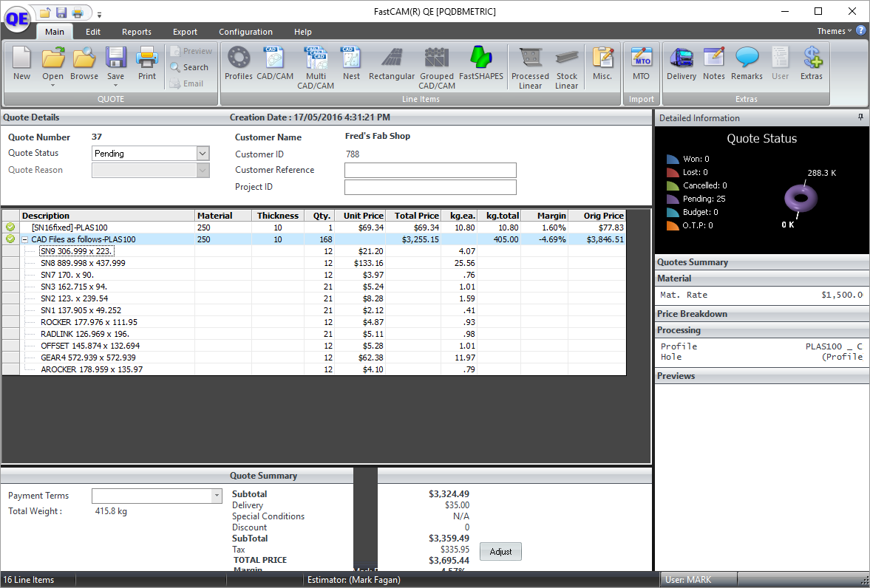The width and height of the screenshot is (870, 588).
Task: Open the Configuration ribbon tab
Action: [246, 32]
